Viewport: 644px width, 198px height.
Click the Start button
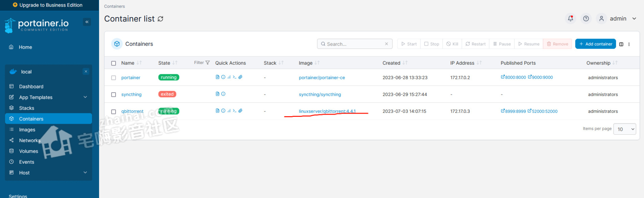coord(409,44)
